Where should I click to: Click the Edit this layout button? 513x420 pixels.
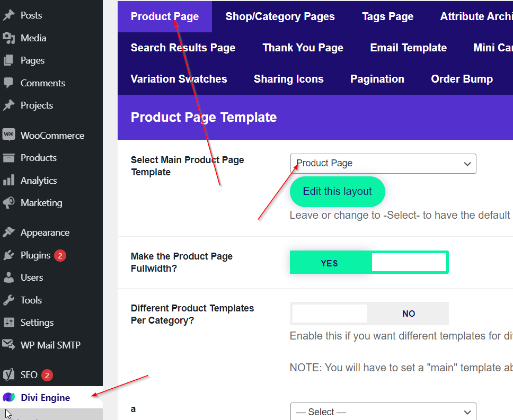(337, 192)
